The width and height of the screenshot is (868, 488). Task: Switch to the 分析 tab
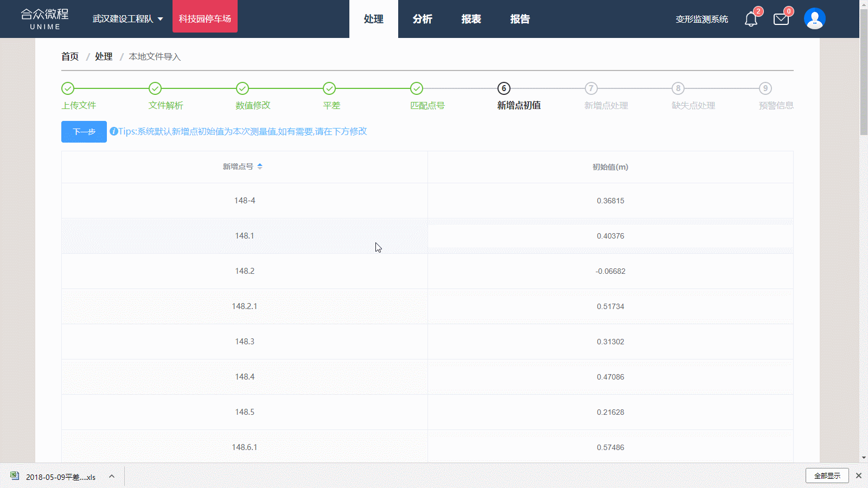(422, 19)
